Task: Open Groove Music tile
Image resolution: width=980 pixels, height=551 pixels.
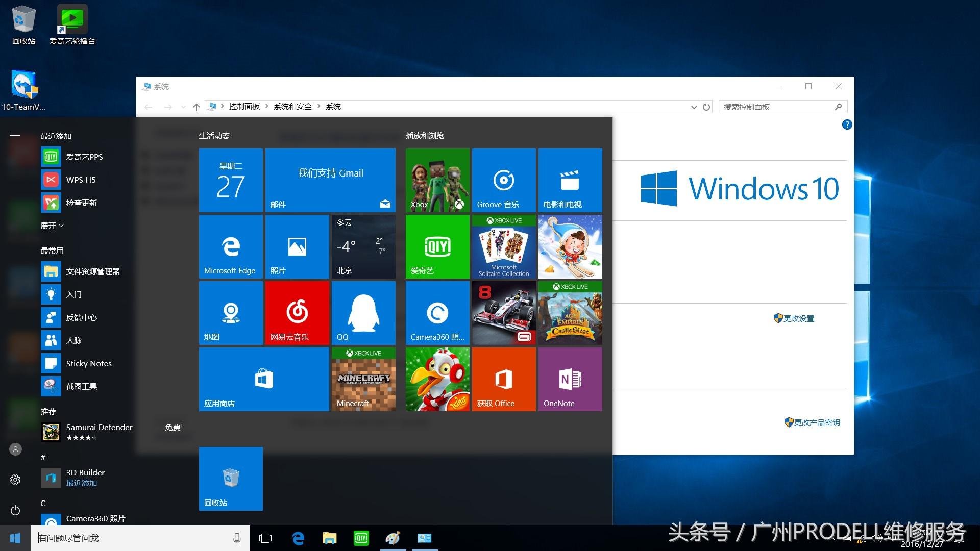Action: pyautogui.click(x=504, y=180)
